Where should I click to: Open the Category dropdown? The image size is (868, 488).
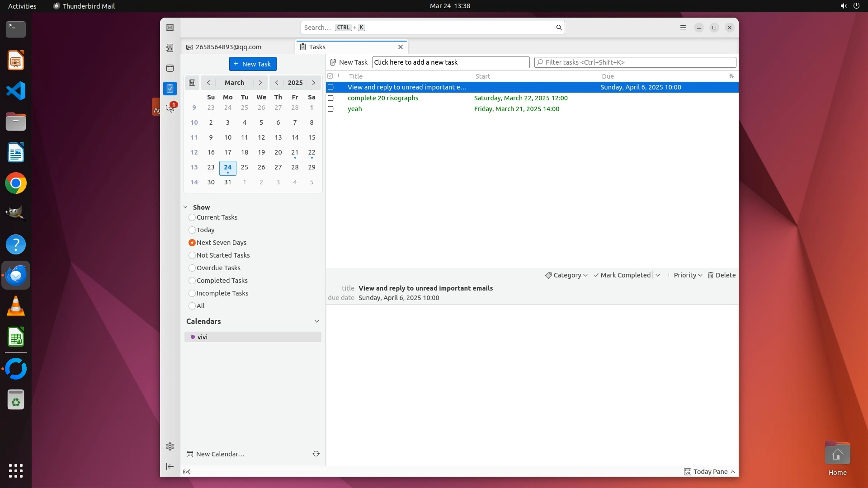point(566,275)
